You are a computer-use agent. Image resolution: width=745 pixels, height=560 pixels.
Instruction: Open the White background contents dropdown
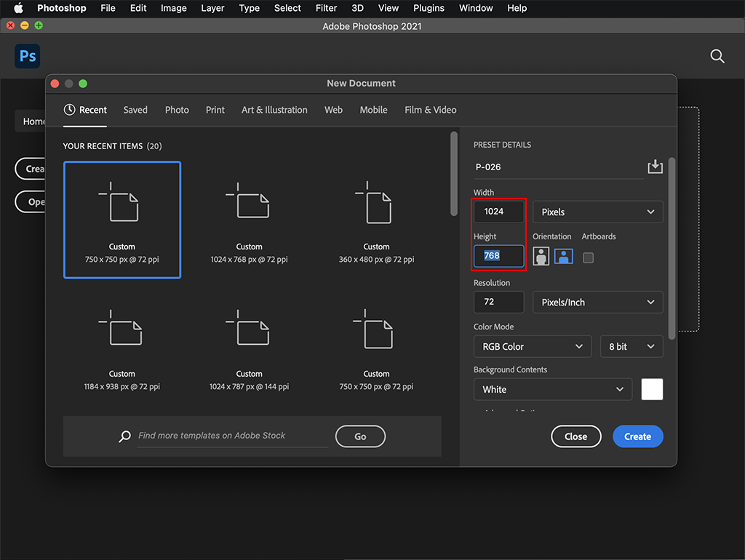click(x=553, y=390)
